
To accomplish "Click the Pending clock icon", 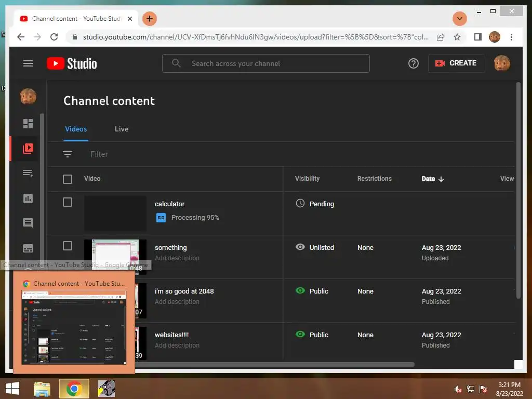I will pyautogui.click(x=300, y=203).
